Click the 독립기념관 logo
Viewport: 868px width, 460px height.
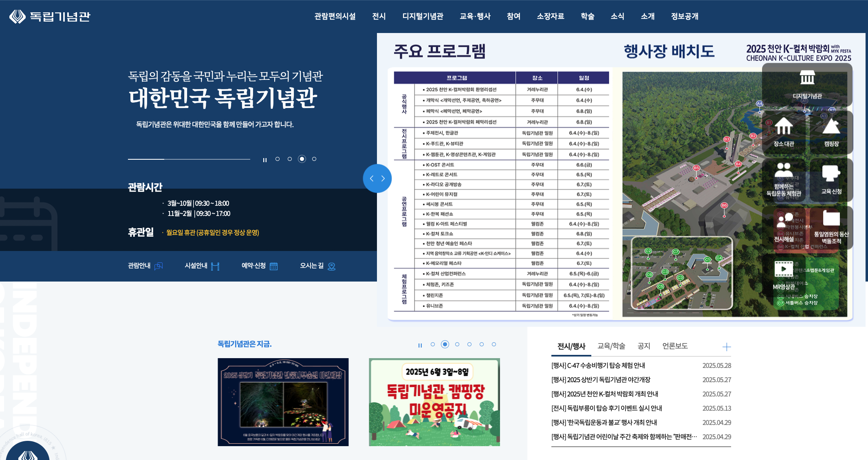point(50,16)
